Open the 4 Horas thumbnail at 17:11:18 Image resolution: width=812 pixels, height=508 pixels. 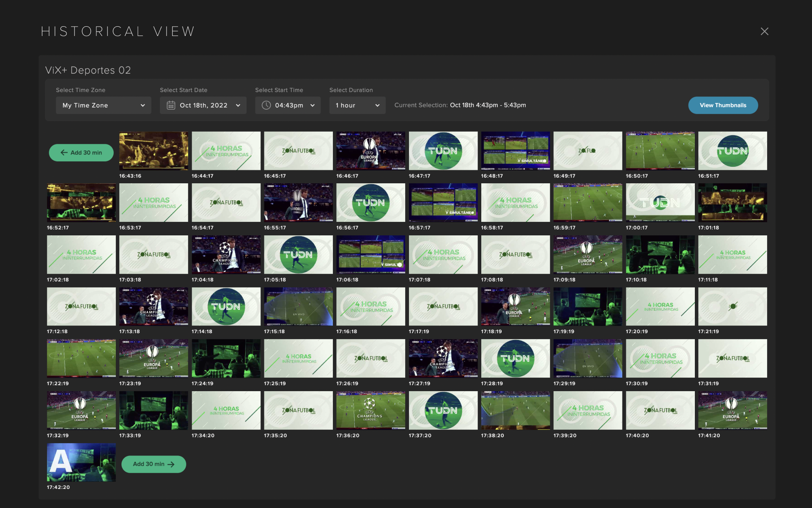[x=732, y=255]
